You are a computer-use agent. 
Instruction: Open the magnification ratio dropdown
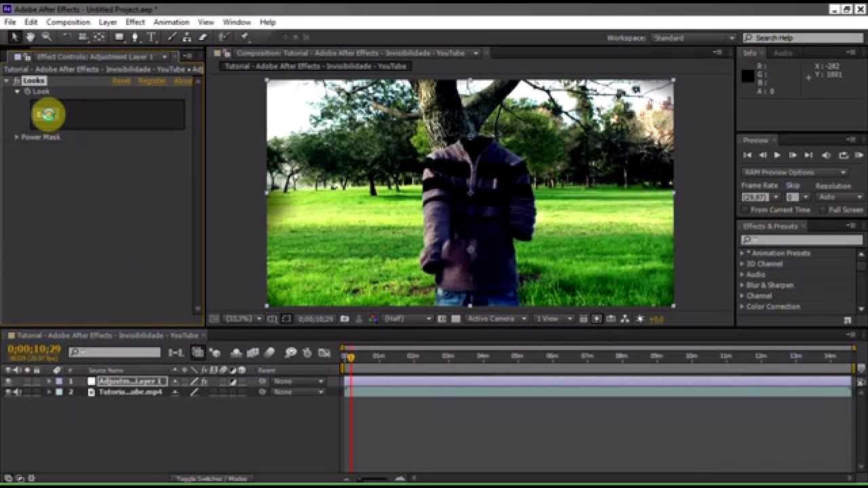click(x=243, y=319)
